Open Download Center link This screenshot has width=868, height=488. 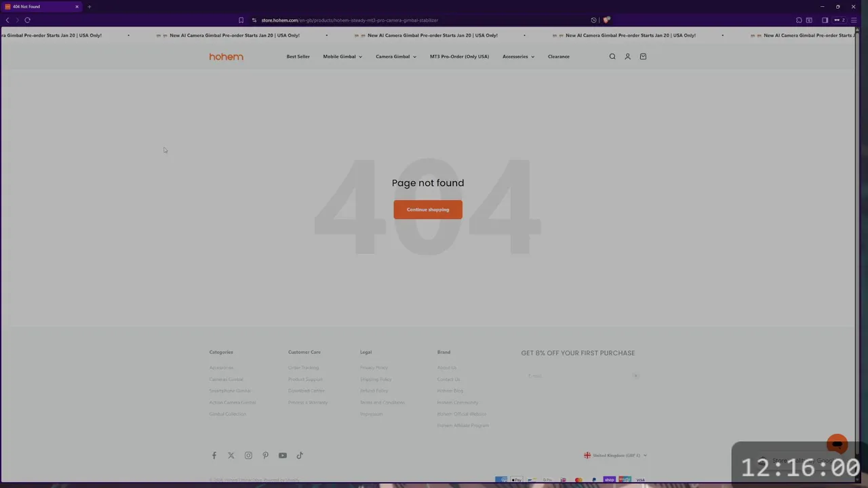tap(307, 391)
